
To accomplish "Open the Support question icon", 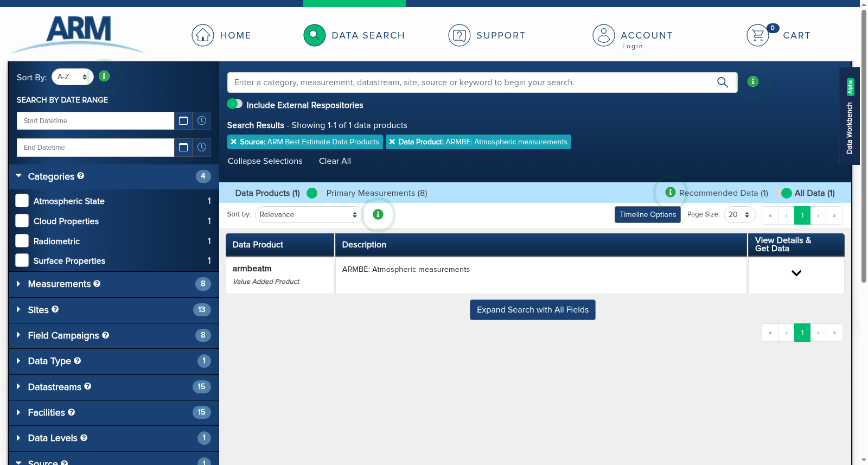I will (x=459, y=35).
